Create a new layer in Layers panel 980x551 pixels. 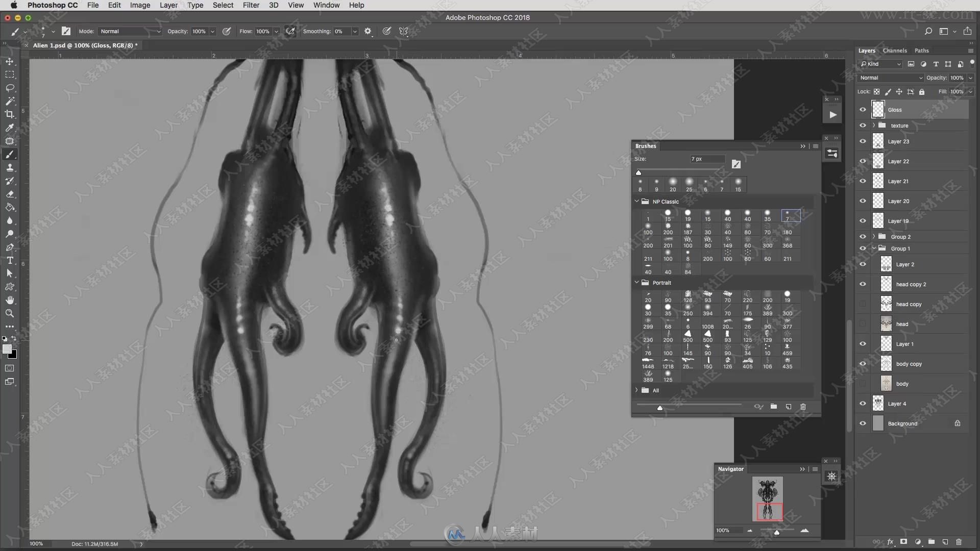click(x=945, y=542)
